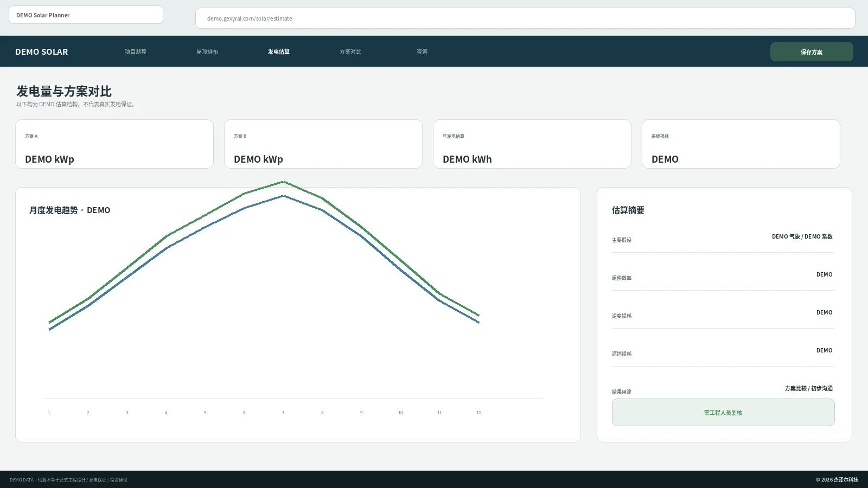Click the 方案比较 / 初步沟通 value

(x=809, y=389)
